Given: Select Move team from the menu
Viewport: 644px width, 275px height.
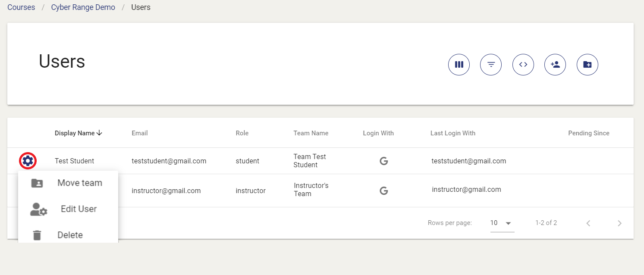Looking at the screenshot, I should pos(79,182).
